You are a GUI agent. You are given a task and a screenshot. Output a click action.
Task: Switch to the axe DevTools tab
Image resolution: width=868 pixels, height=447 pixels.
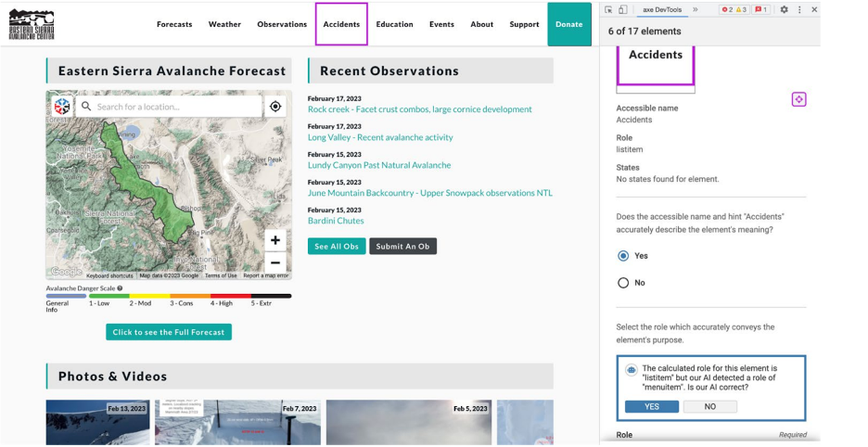pyautogui.click(x=662, y=9)
